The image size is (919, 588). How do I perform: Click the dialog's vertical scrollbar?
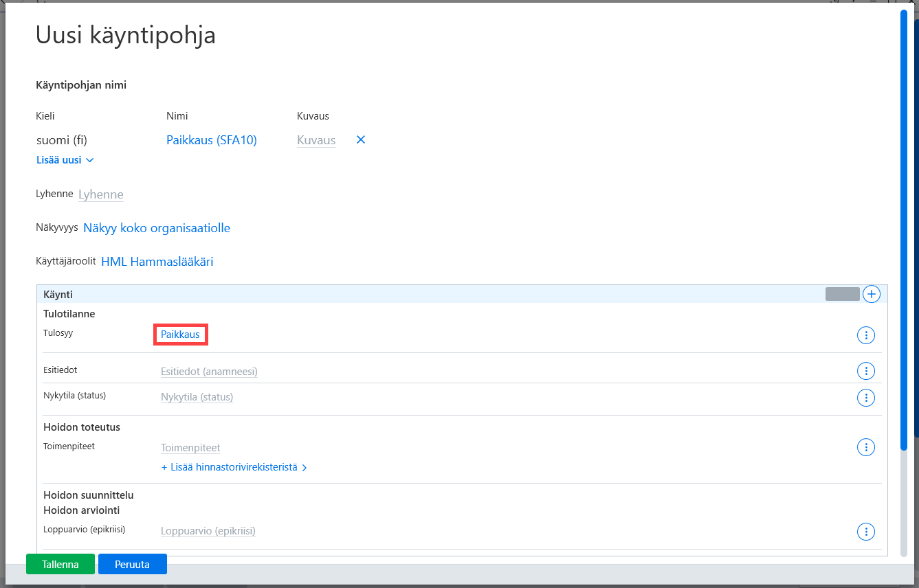pyautogui.click(x=905, y=230)
